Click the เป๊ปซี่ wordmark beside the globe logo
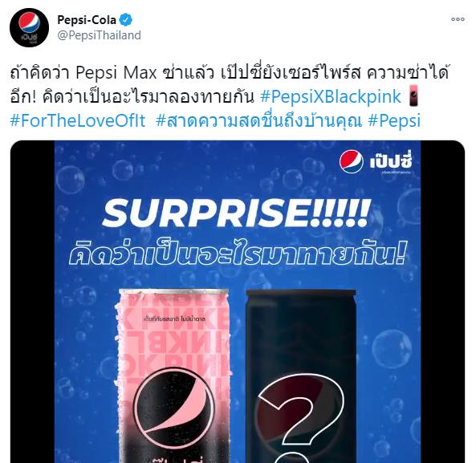 [391, 162]
